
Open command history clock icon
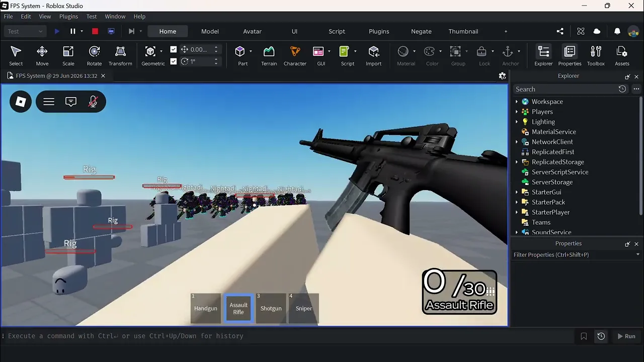[x=601, y=336]
